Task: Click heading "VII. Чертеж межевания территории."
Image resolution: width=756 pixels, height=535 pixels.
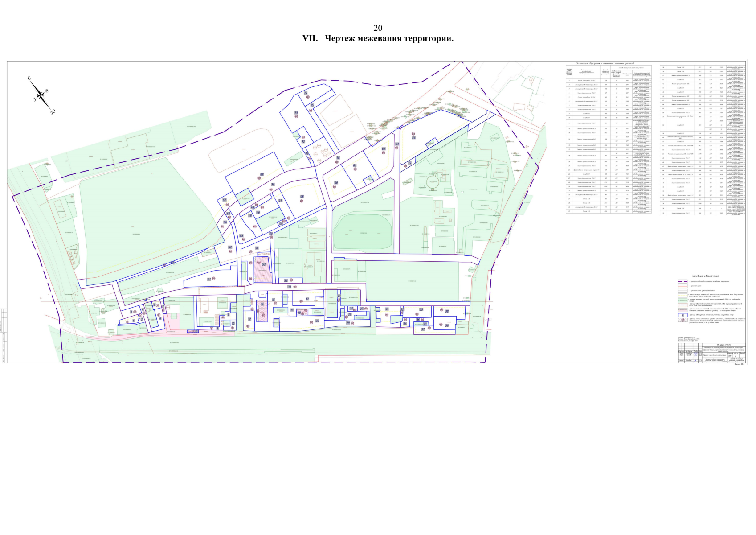Action: pos(378,38)
